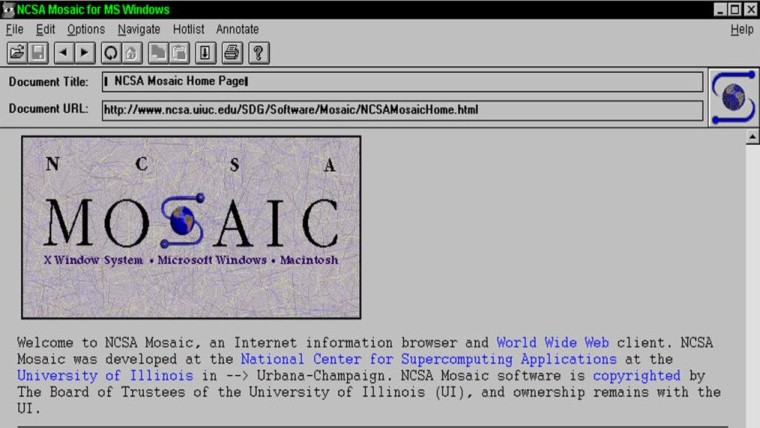Open the File menu

(14, 29)
